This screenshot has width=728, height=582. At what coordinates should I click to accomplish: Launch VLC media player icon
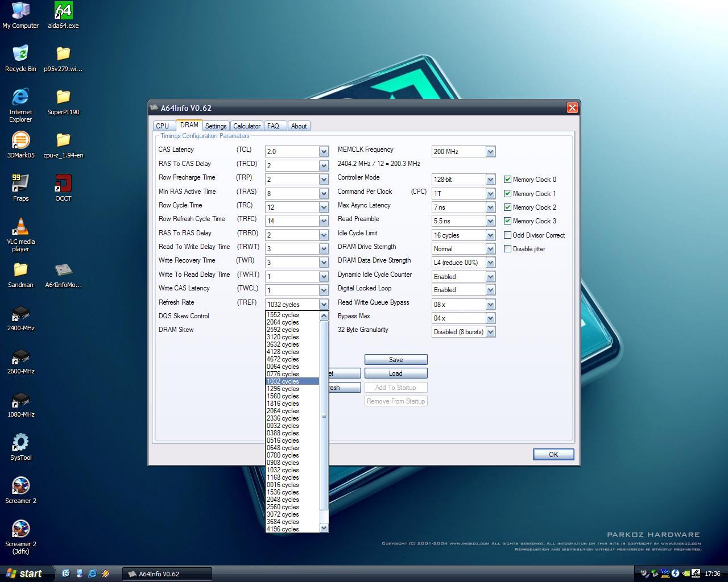click(x=20, y=227)
